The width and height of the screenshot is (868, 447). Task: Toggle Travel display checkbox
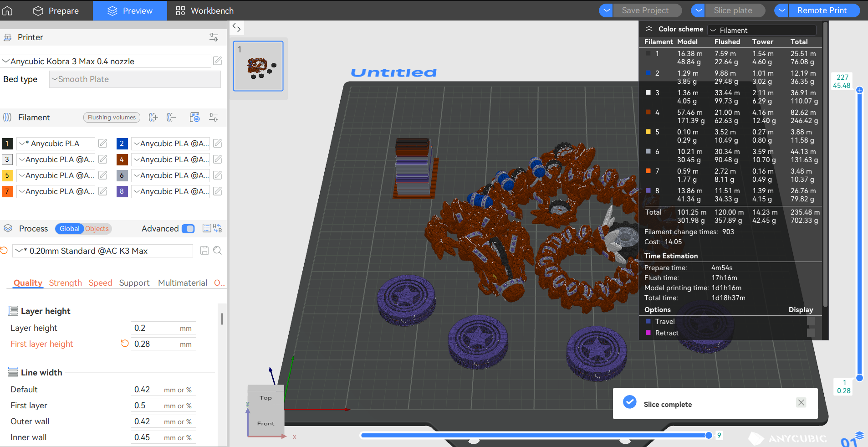(811, 321)
